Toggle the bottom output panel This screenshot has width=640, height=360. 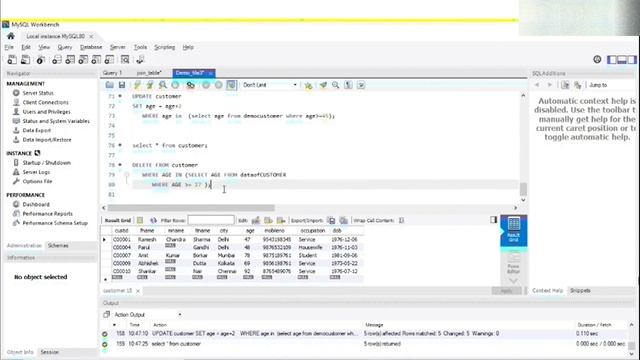coord(622,60)
